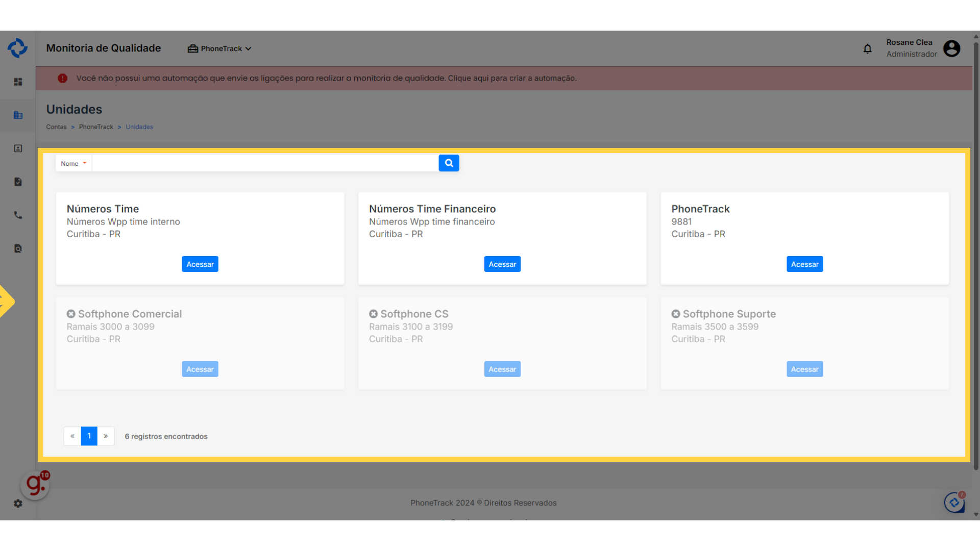The image size is (980, 551).
Task: Open the red g. widget badge
Action: click(x=36, y=485)
